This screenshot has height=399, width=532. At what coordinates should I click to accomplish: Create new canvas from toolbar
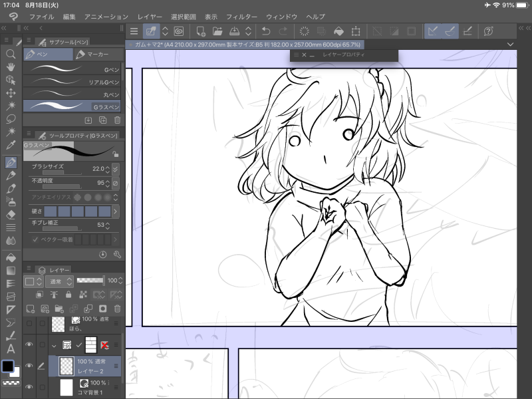pyautogui.click(x=201, y=31)
